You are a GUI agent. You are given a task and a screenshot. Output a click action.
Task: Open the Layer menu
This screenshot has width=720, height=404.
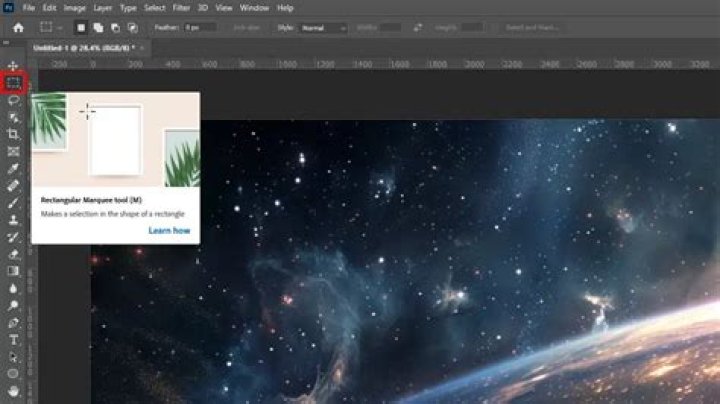click(101, 8)
